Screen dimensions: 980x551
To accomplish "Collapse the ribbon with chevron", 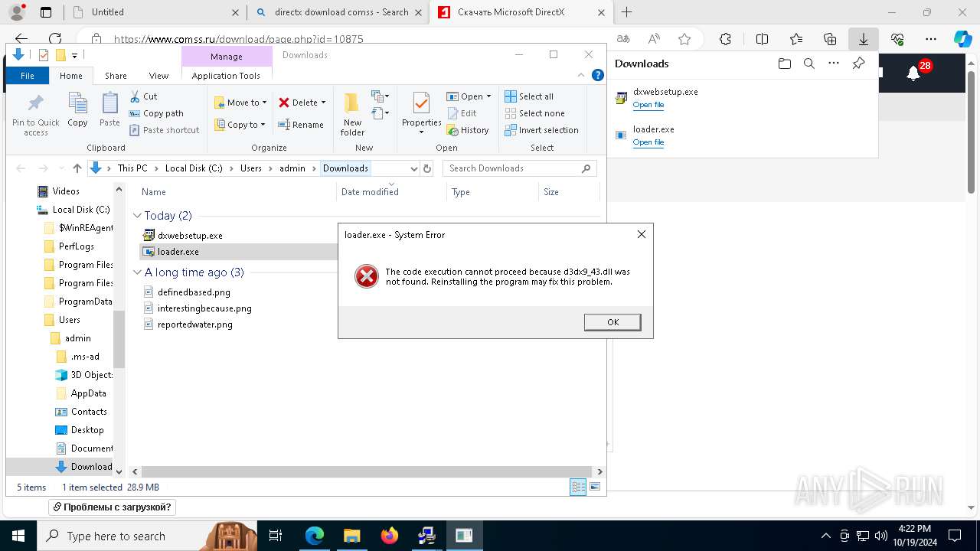I will pos(580,75).
